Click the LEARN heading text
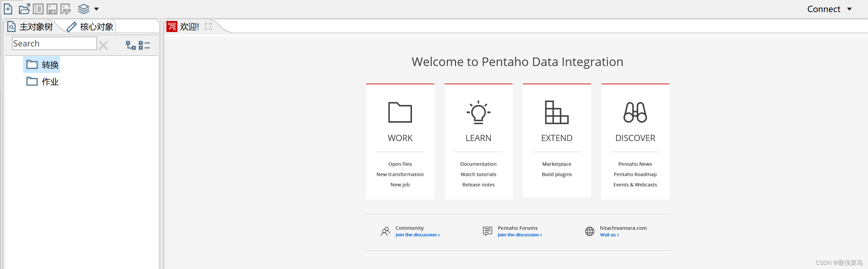Image resolution: width=868 pixels, height=269 pixels. point(478,138)
